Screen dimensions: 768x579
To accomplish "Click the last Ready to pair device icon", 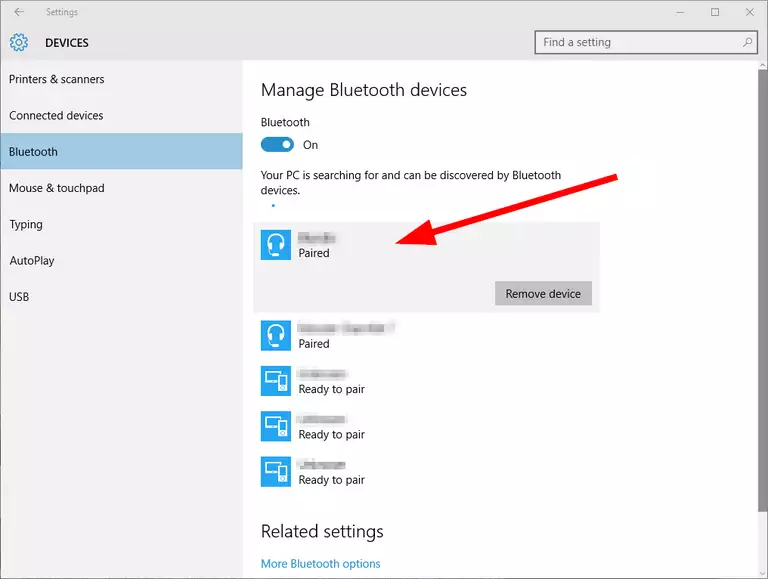I will pos(276,471).
